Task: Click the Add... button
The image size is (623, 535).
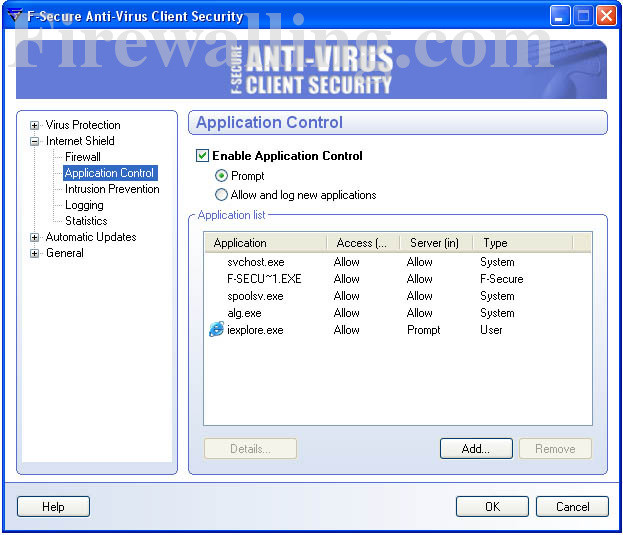Action: pos(476,449)
